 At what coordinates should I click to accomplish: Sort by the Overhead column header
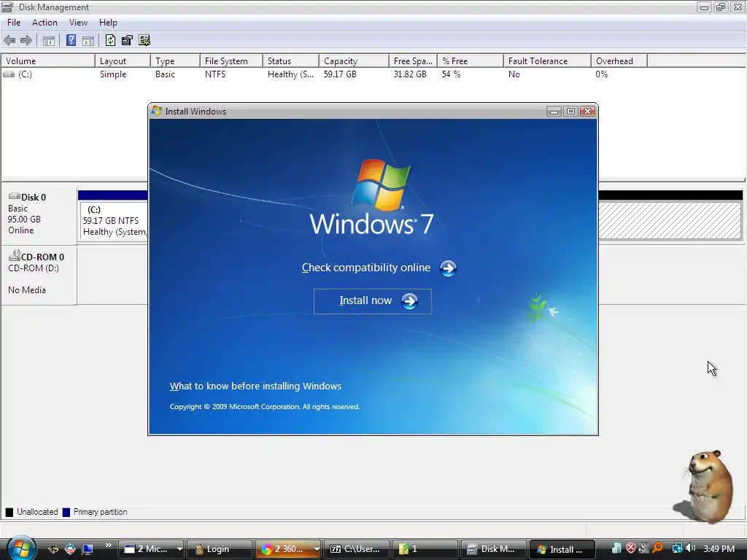click(x=619, y=61)
